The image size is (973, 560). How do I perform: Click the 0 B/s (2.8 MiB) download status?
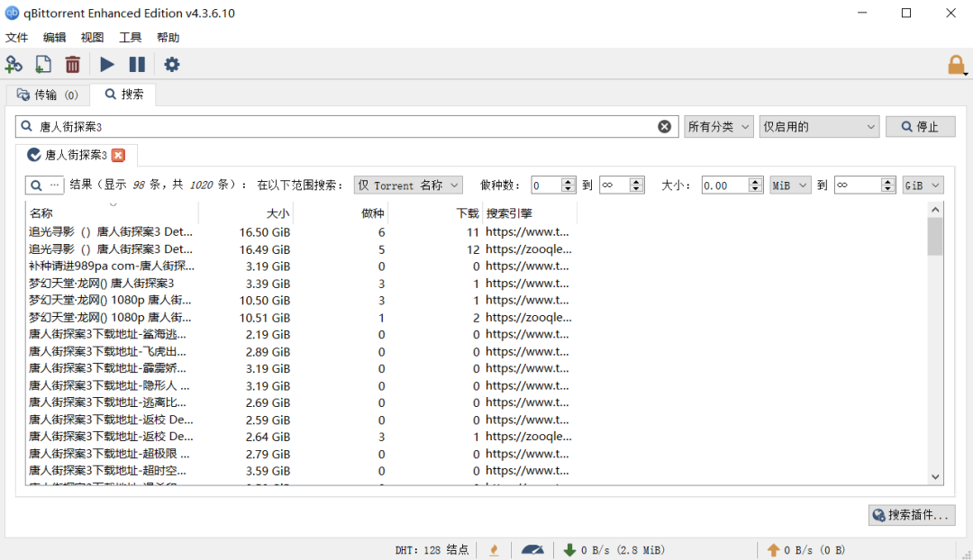(x=623, y=550)
